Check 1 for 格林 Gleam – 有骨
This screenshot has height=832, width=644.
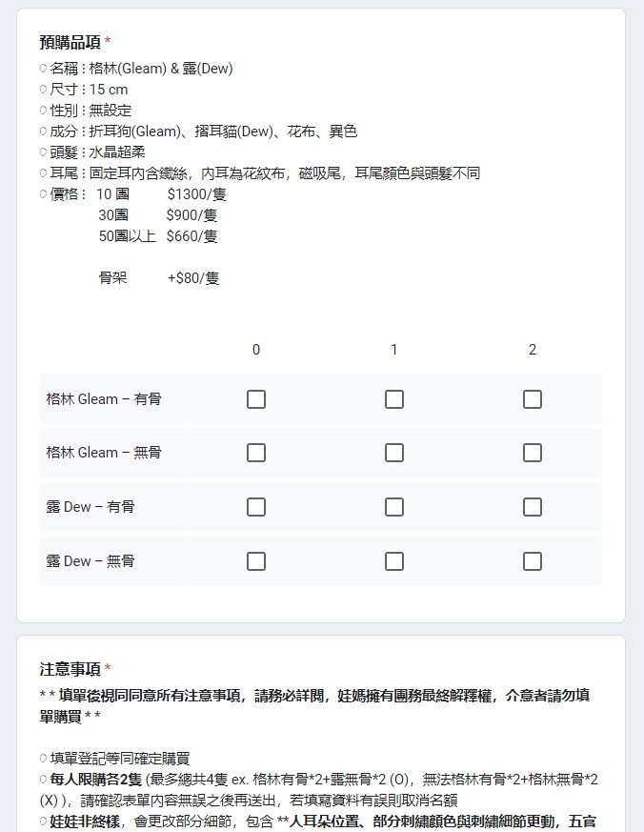[x=394, y=399]
